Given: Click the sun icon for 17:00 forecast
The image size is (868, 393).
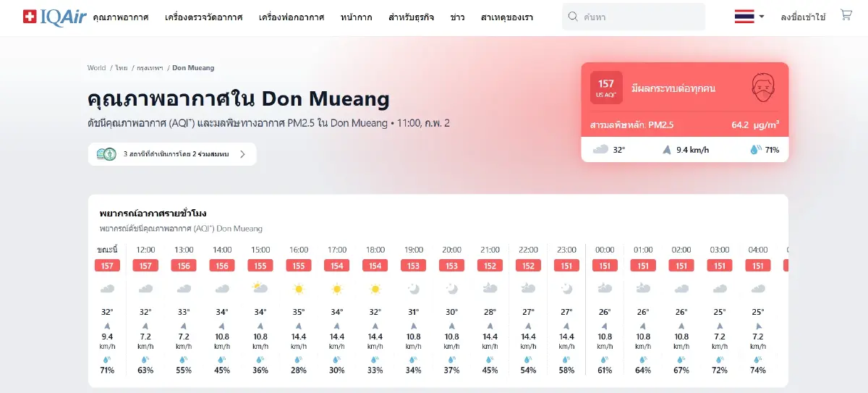Looking at the screenshot, I should coord(336,289).
